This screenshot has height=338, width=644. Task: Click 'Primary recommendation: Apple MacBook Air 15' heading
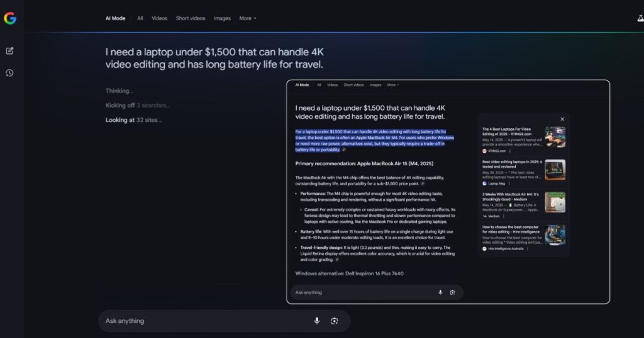pyautogui.click(x=364, y=163)
